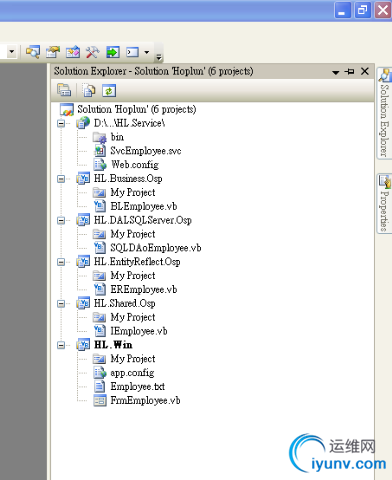Select HL.EntityReflect.Osp project
Screen dimensions: 392x480
[x=137, y=262]
